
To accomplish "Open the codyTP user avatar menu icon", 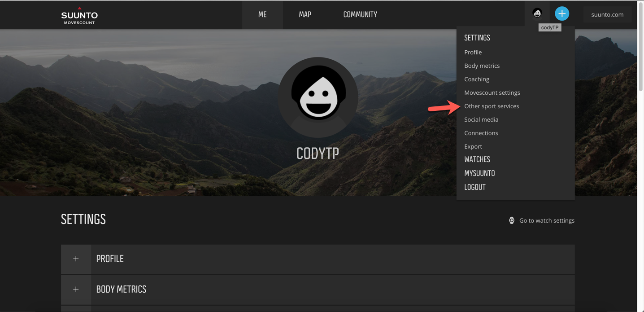I will pyautogui.click(x=537, y=13).
